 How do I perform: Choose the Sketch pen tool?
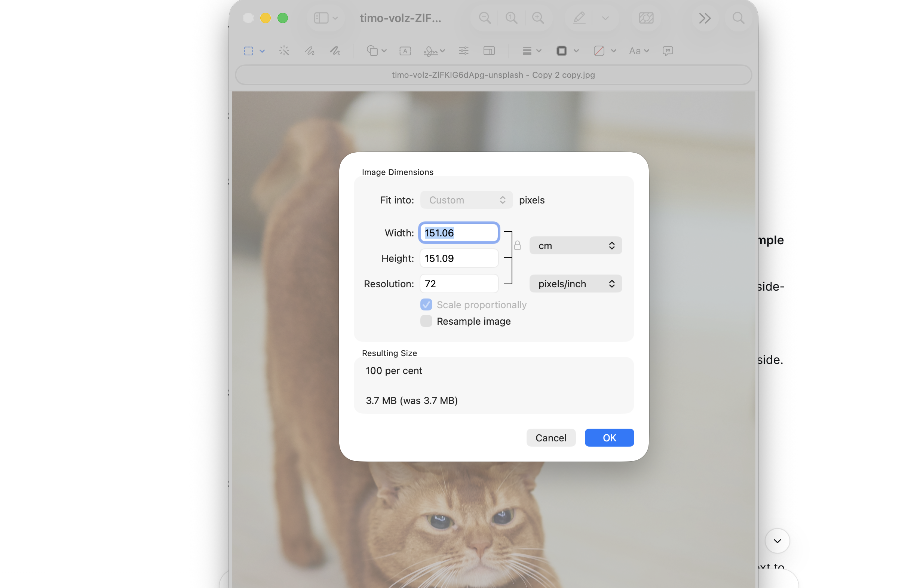[310, 51]
